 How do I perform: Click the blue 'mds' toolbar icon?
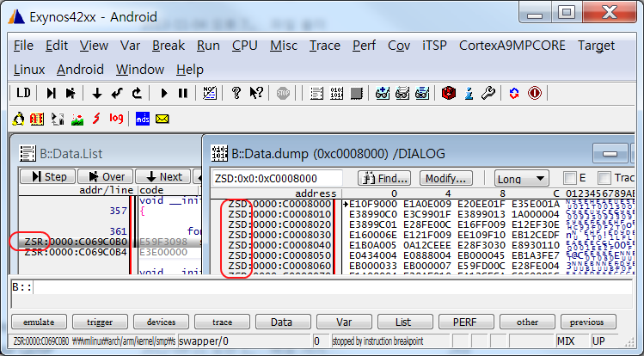(143, 119)
